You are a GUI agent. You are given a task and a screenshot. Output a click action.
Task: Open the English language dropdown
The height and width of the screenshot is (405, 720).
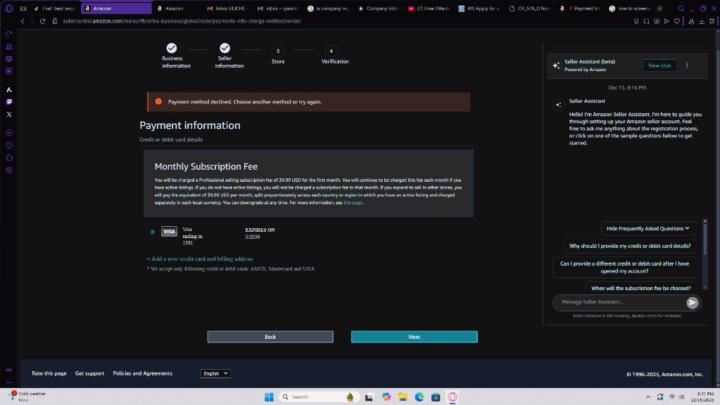215,373
